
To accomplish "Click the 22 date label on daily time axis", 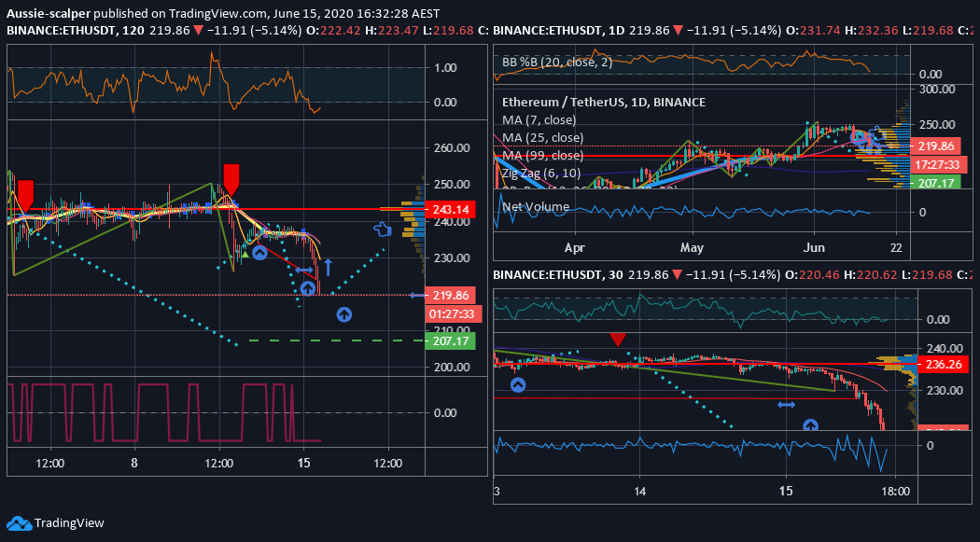I will [896, 248].
